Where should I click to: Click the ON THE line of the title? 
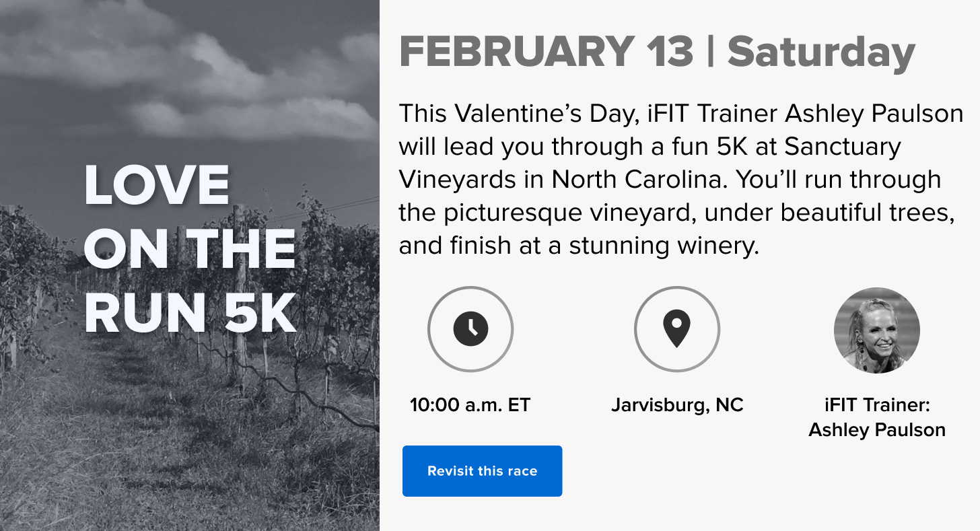(x=190, y=250)
